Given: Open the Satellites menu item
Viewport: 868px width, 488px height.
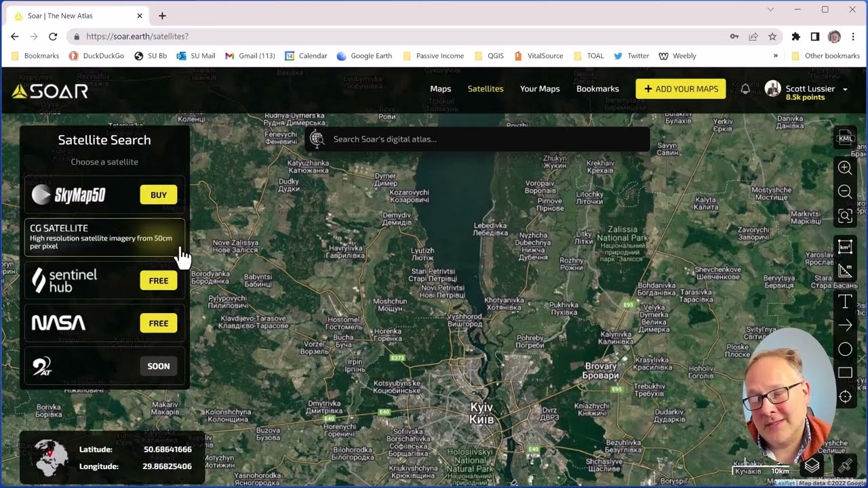Looking at the screenshot, I should coord(486,89).
